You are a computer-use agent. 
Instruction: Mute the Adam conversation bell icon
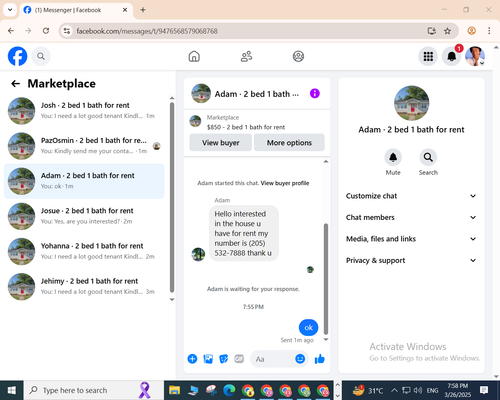[x=393, y=157]
